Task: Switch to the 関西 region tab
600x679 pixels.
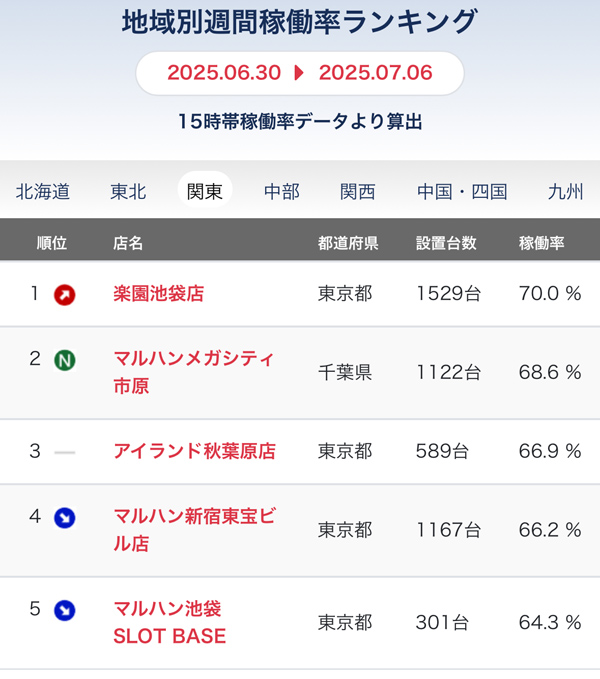Action: (x=358, y=191)
